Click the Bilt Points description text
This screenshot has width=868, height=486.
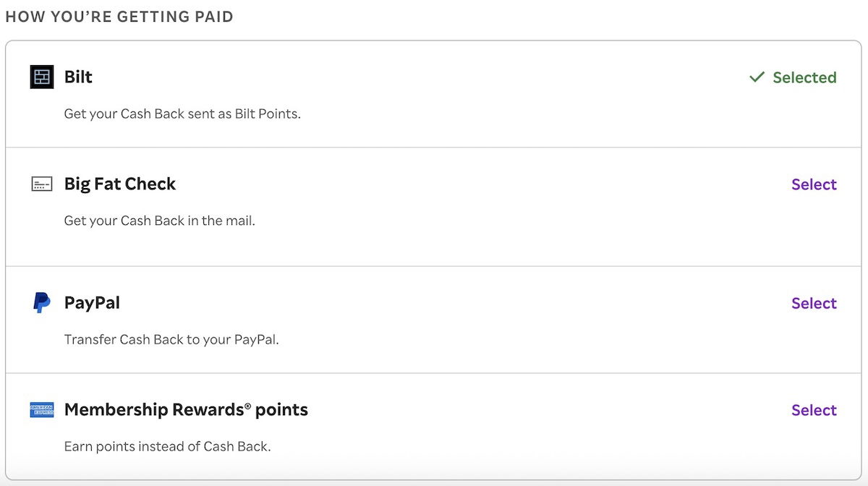(x=182, y=114)
